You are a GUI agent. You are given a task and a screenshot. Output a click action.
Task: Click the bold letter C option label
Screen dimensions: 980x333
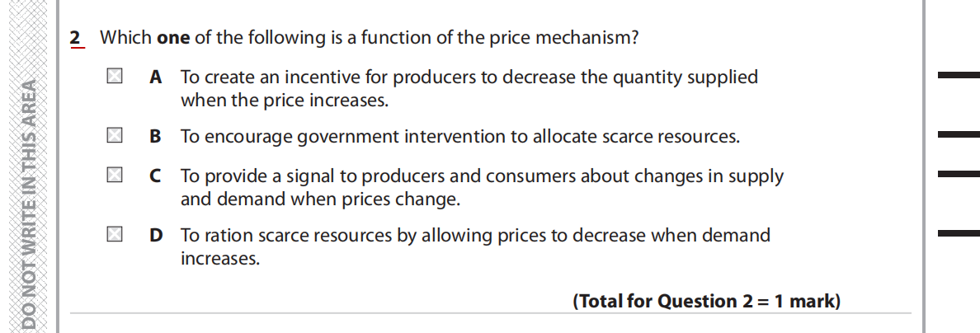[x=155, y=176]
